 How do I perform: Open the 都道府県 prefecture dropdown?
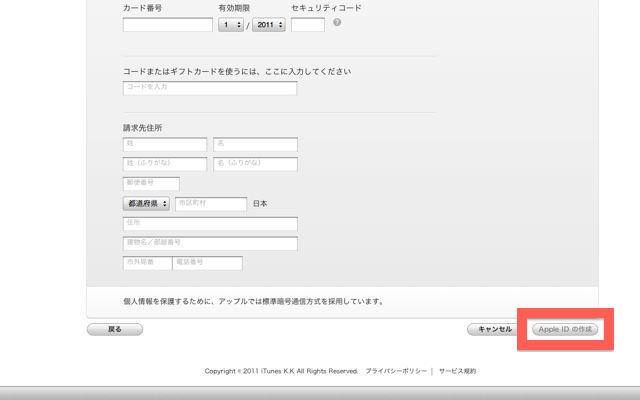[x=147, y=203]
